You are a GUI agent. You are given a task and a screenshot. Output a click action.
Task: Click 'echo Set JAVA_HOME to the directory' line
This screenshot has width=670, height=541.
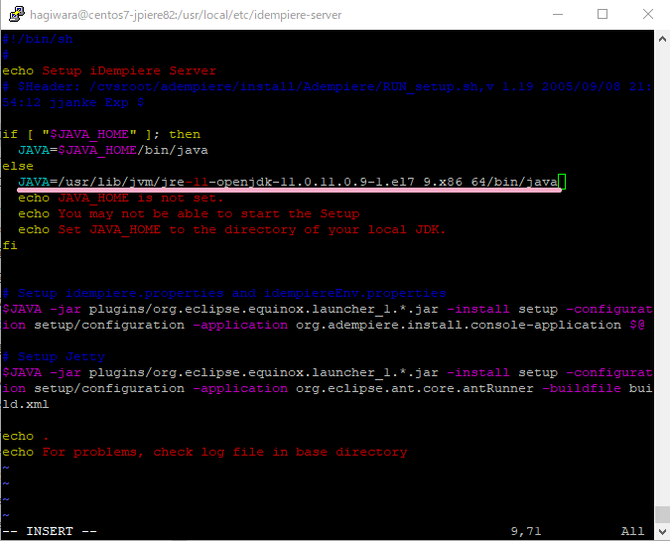pyautogui.click(x=232, y=230)
